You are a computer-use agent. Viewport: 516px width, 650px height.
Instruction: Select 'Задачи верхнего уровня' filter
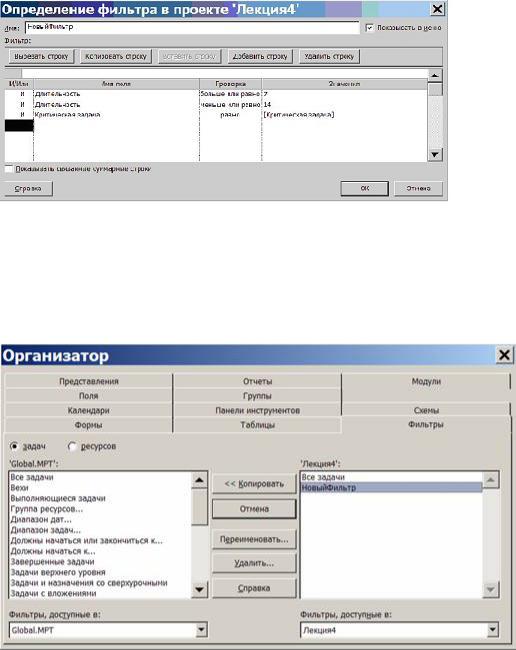[100, 572]
